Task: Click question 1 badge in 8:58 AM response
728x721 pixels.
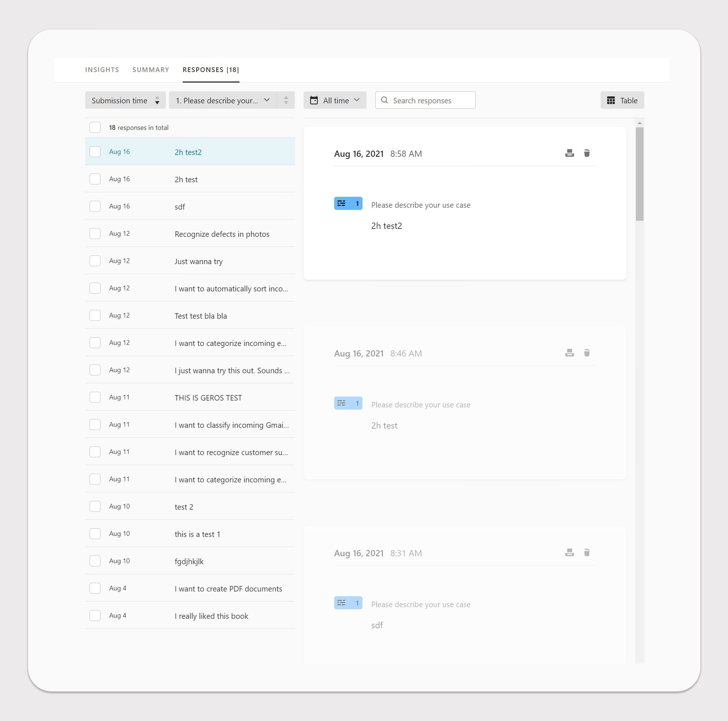Action: tap(348, 203)
